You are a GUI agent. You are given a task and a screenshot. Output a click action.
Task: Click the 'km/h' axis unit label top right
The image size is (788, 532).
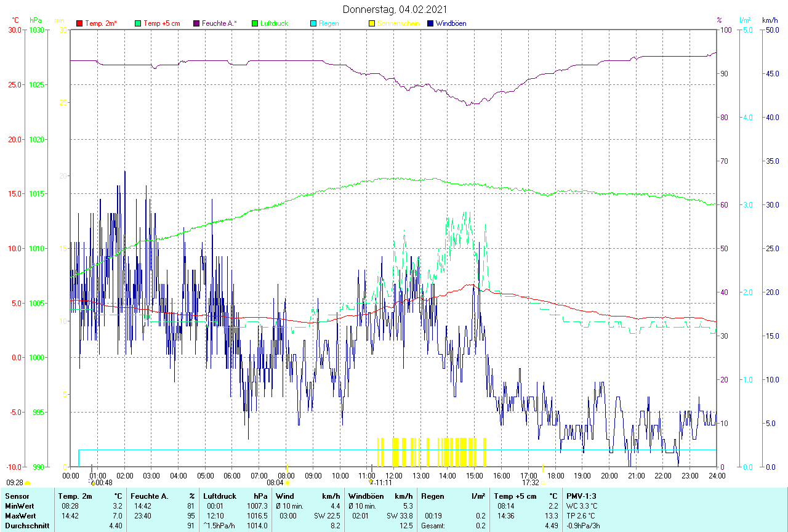click(x=770, y=20)
